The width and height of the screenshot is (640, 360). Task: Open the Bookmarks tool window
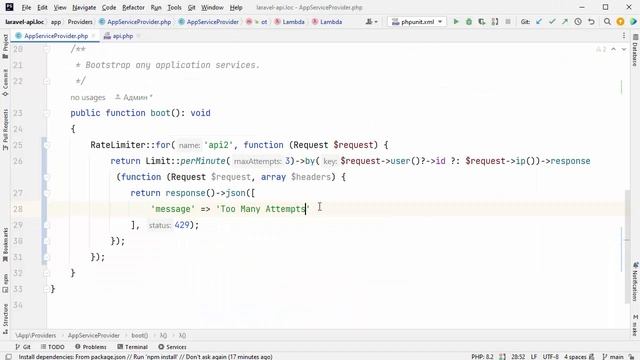5,245
